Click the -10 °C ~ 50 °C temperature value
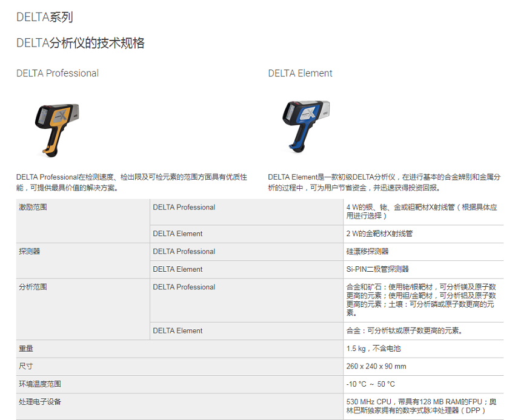 (x=370, y=384)
